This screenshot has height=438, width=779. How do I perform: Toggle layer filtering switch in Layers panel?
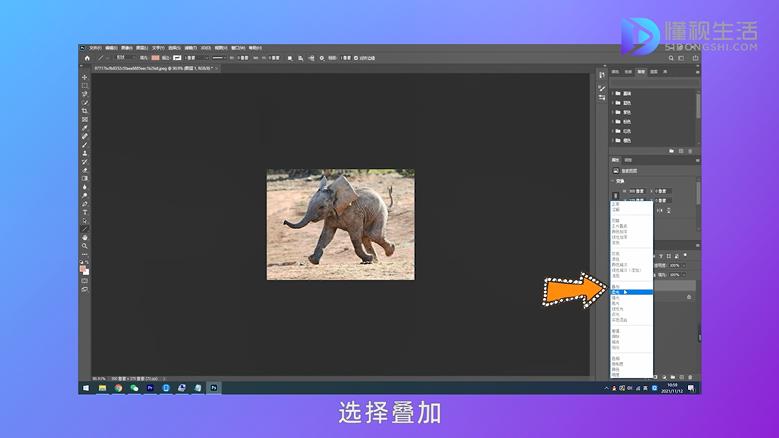pyautogui.click(x=685, y=255)
